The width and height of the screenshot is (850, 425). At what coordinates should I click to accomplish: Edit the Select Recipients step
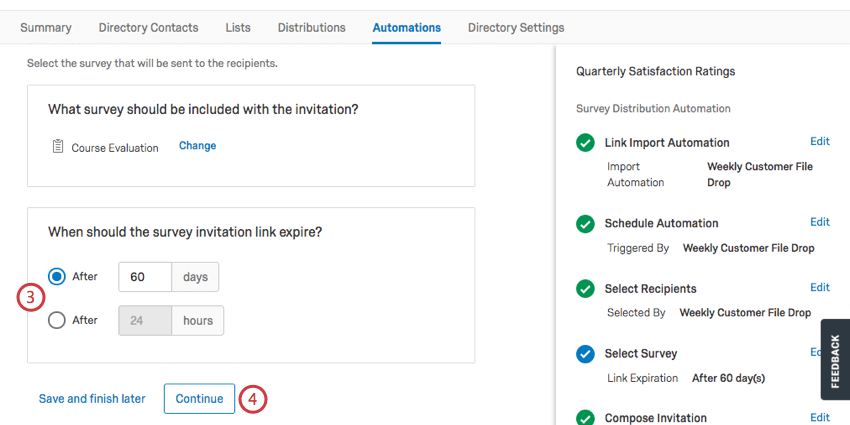(820, 287)
